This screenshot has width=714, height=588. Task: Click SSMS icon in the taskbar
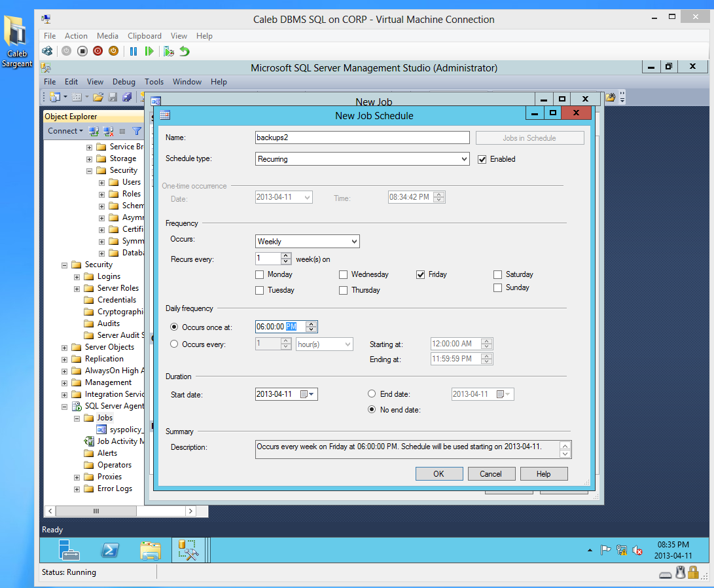(x=188, y=550)
